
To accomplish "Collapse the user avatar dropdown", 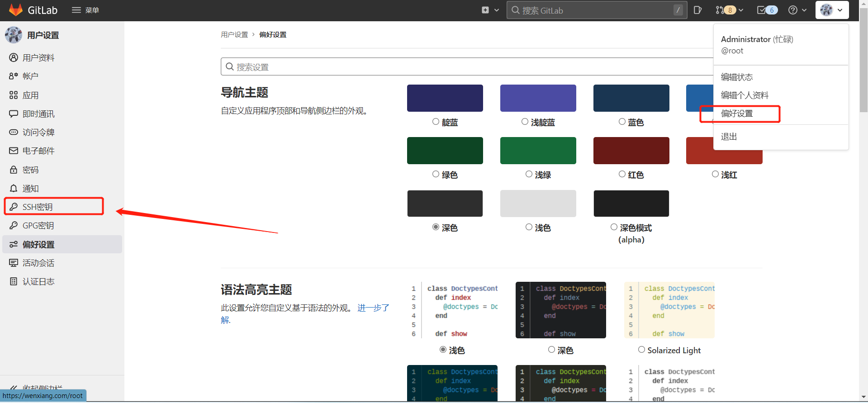I will point(832,10).
